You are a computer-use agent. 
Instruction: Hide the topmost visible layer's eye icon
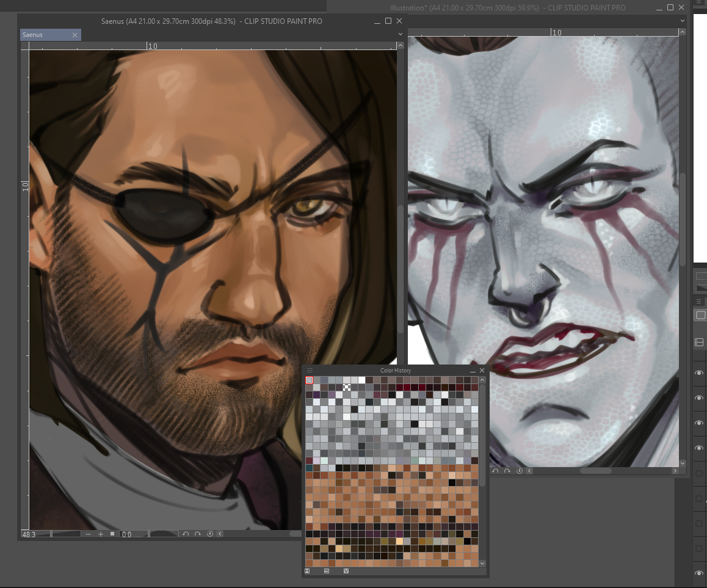pos(699,373)
